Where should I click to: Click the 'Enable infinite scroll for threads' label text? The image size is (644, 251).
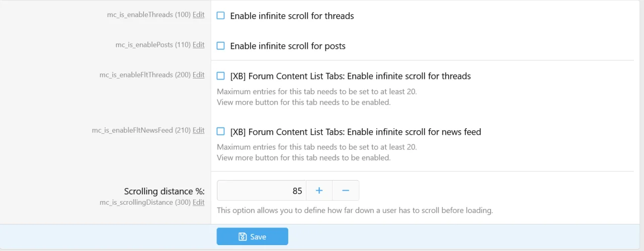pyautogui.click(x=292, y=16)
